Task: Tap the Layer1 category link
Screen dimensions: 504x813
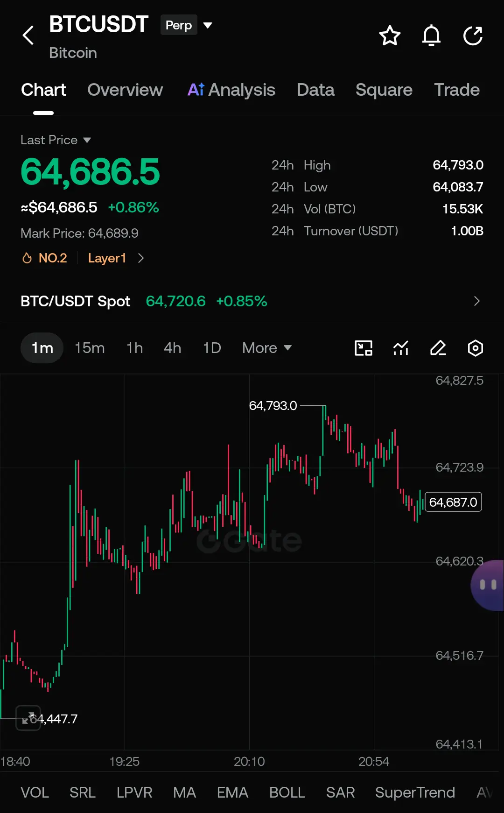Action: (x=107, y=258)
